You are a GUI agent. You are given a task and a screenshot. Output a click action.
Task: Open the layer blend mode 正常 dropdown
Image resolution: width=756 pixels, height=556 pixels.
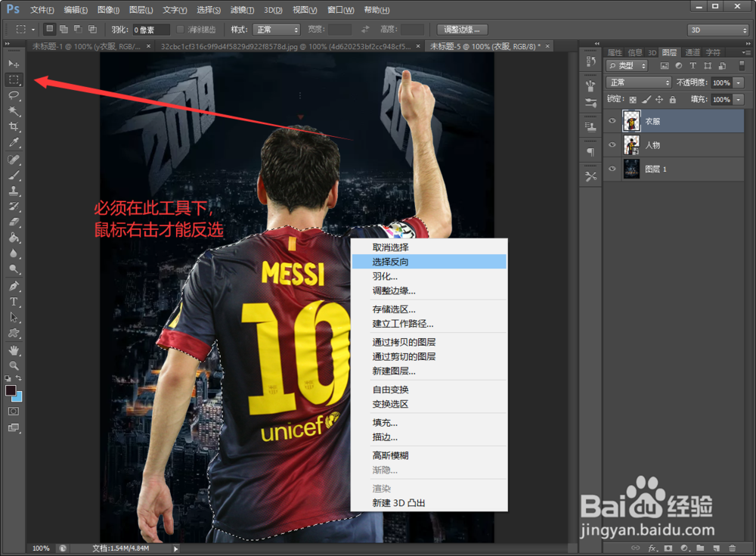click(x=638, y=82)
